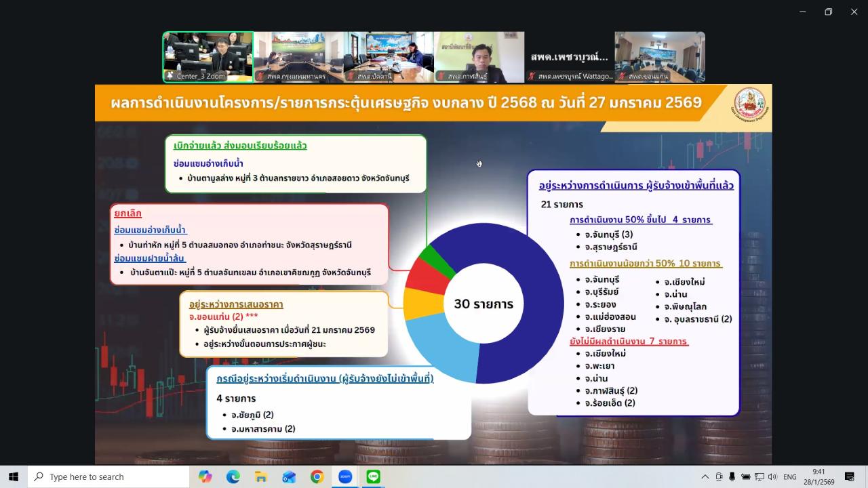This screenshot has height=488, width=868.
Task: Select the Center_3 Zoom video thumbnail
Action: pos(208,57)
